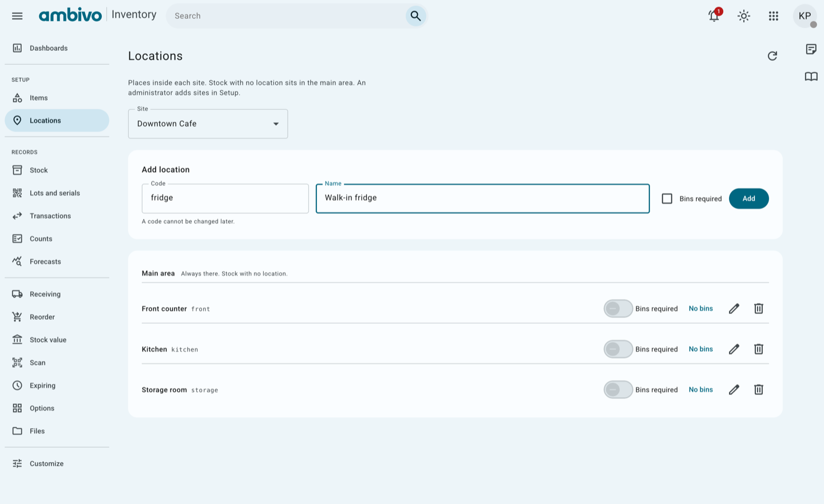Switch theme with the sun icon
This screenshot has height=504, width=824.
pos(744,16)
